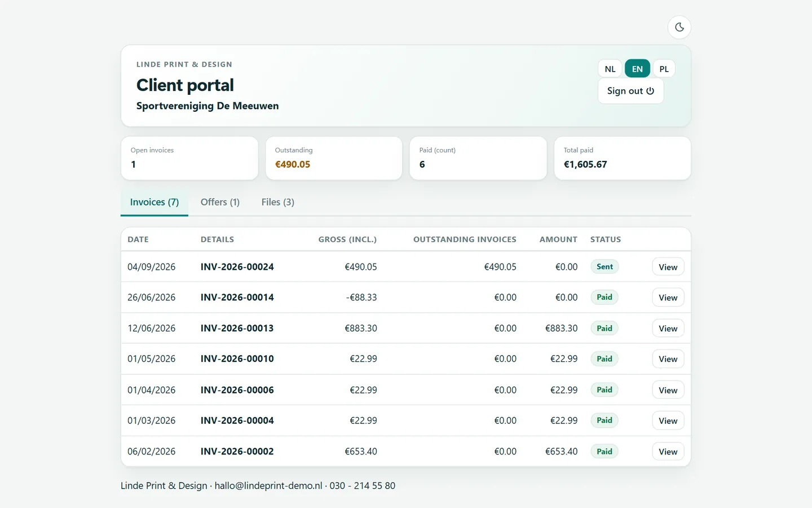Screen dimensions: 812x508
Task: Click the GROSS (INCL.) column header
Action: 347,239
